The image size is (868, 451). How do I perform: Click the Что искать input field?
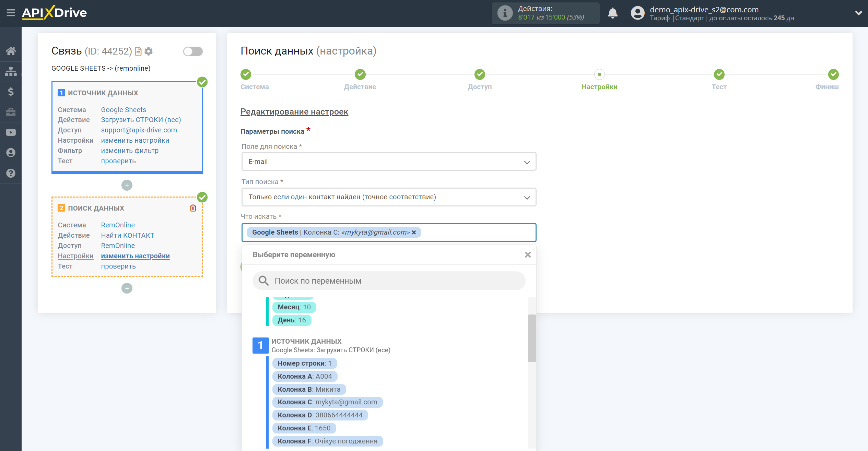[x=389, y=233]
